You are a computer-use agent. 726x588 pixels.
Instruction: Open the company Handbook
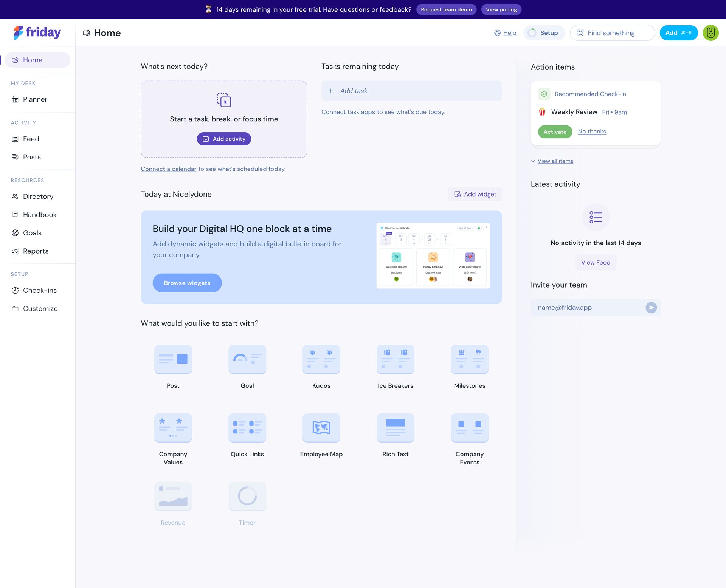tap(39, 214)
